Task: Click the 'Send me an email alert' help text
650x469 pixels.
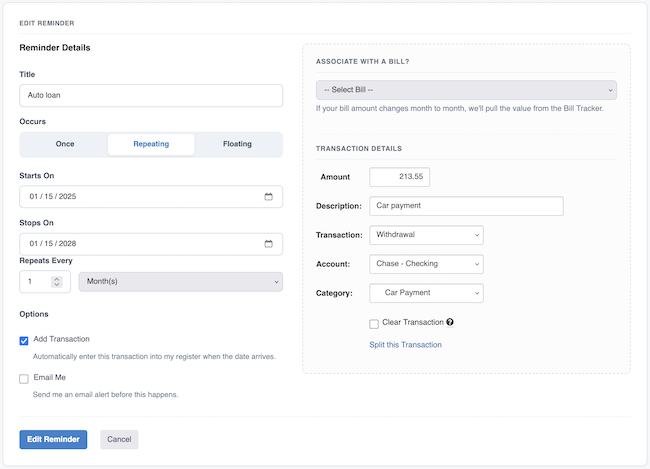Action: (105, 395)
